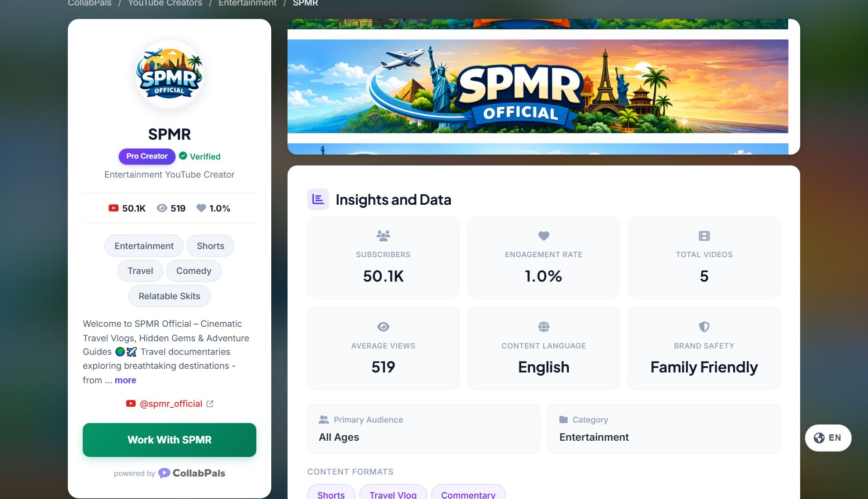Click the Family Friendly brand safety value

704,367
